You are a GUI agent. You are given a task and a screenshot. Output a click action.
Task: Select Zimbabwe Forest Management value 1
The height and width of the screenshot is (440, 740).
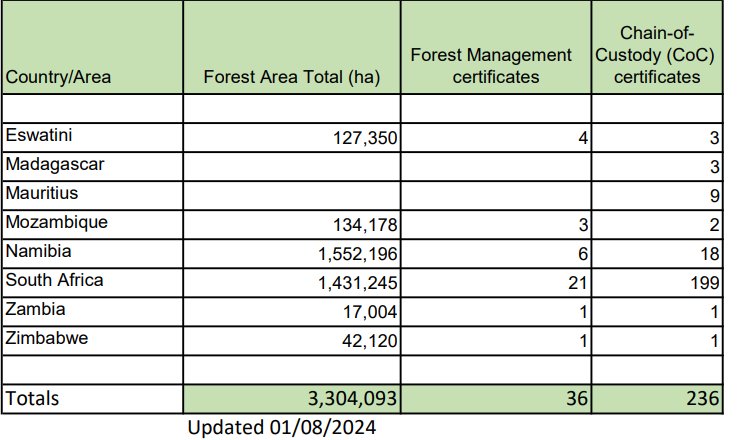(x=583, y=341)
